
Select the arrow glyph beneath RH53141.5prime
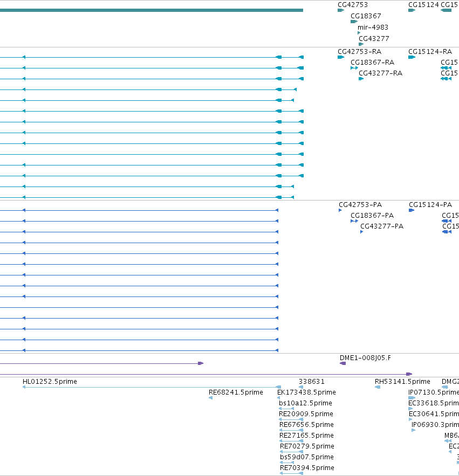378,387
